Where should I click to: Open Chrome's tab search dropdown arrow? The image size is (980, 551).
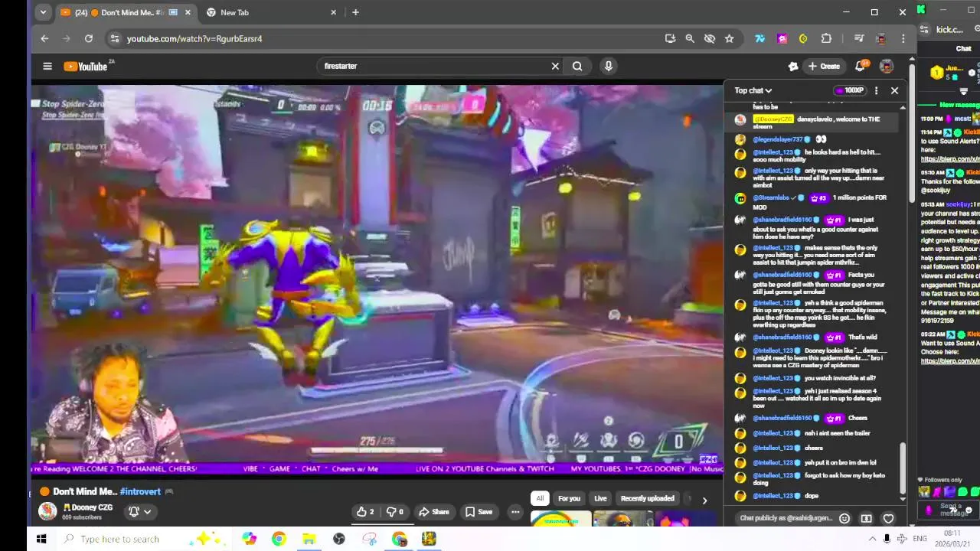click(x=43, y=12)
